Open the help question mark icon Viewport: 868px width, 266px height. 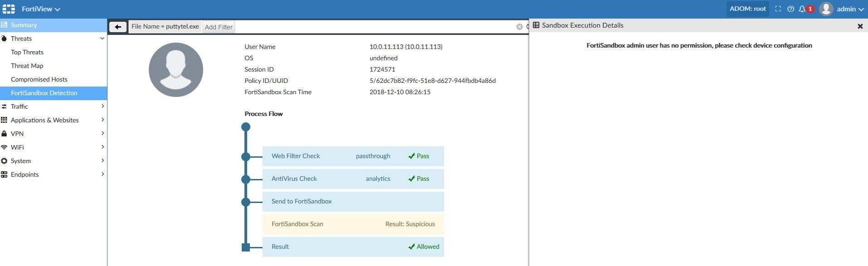click(790, 9)
